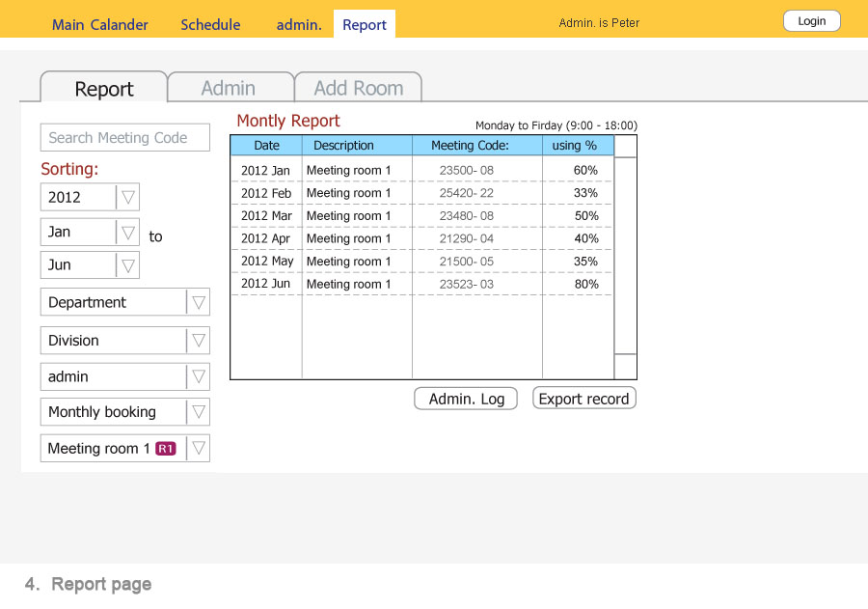The width and height of the screenshot is (868, 609).
Task: Click the Export record button
Action: (584, 399)
